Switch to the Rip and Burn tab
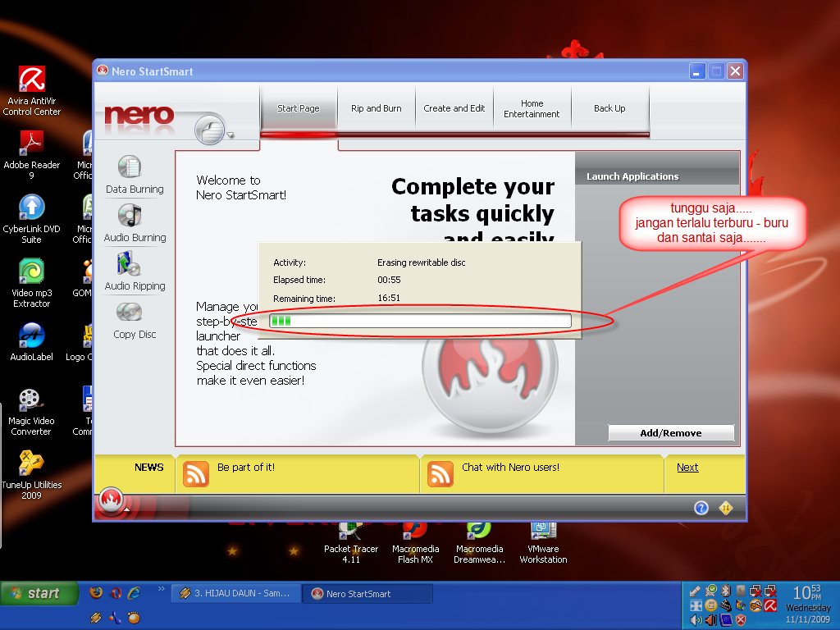The image size is (840, 630). (376, 108)
